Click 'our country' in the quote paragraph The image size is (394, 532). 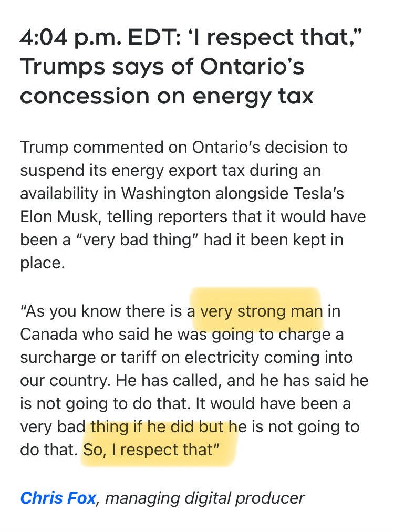click(65, 381)
